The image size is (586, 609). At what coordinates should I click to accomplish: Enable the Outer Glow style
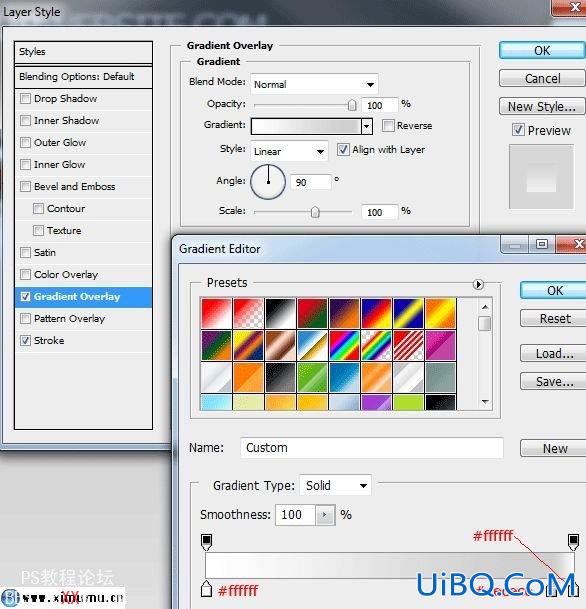coord(25,143)
